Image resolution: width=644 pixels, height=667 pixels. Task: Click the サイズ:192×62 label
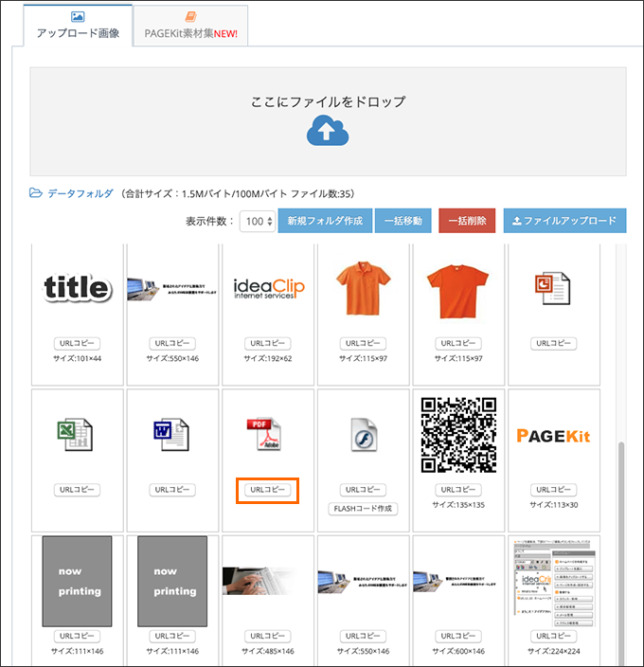point(268,358)
